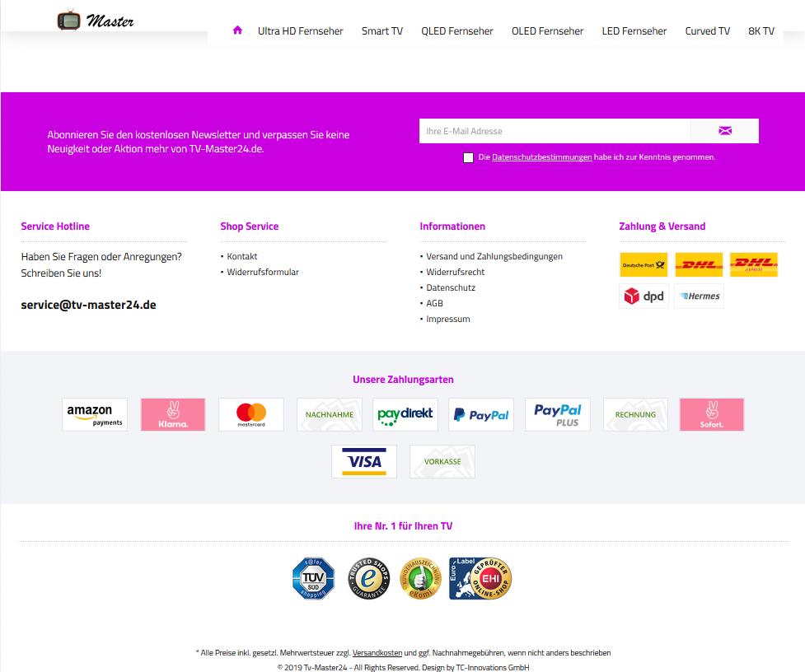805x672 pixels.
Task: Click the Zahlung & Versand heading
Action: point(662,226)
